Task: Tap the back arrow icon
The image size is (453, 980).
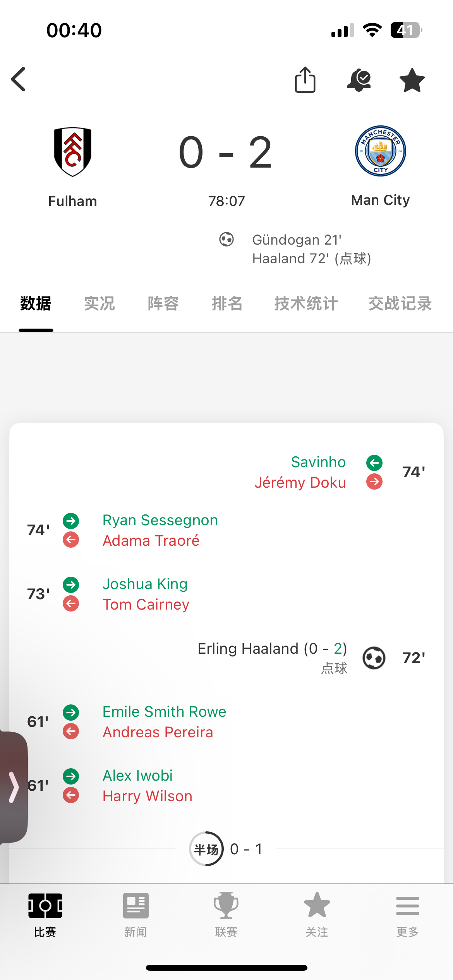Action: [18, 79]
